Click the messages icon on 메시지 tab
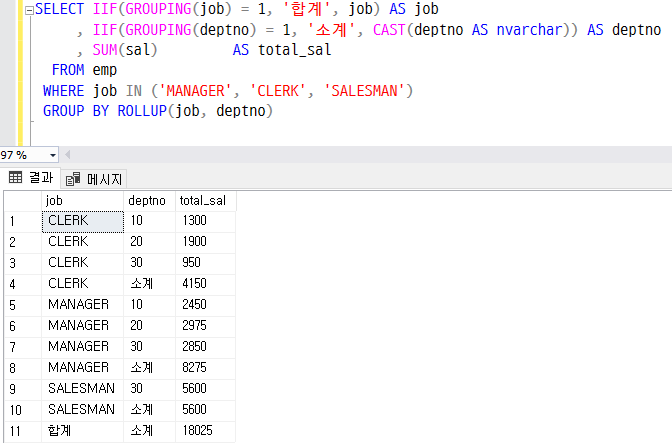Viewport: 672px width, 447px height. point(73,179)
